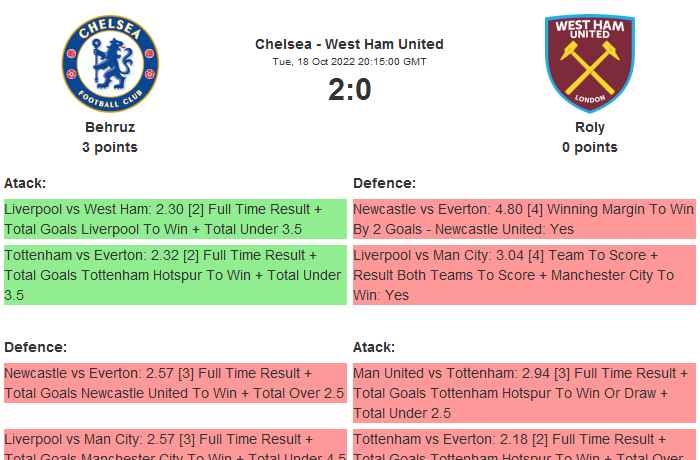This screenshot has height=460, width=700.
Task: Select Tottenham vs Everton 2.18 bet row
Action: click(x=523, y=445)
